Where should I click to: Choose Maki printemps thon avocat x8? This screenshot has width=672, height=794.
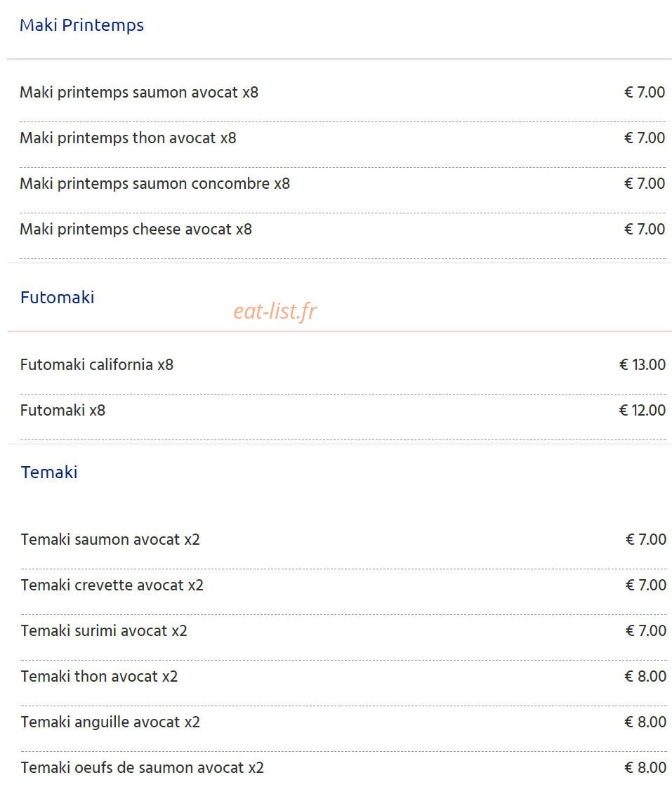pyautogui.click(x=128, y=138)
